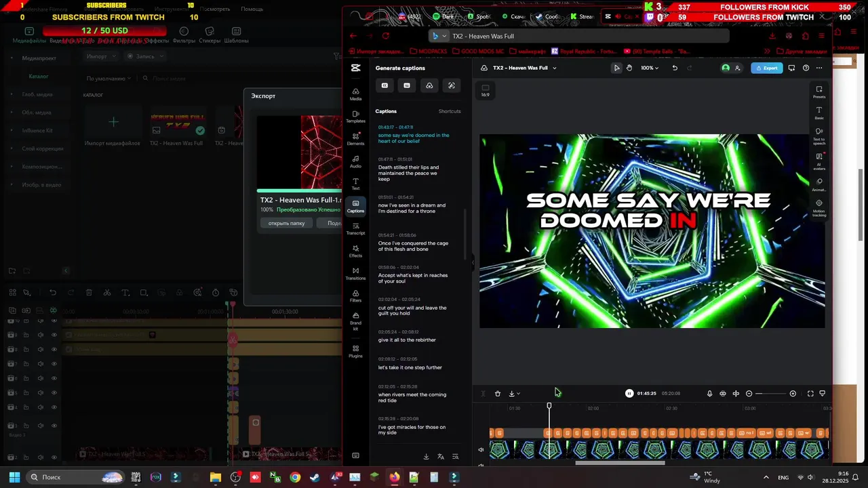Viewport: 868px width, 488px height.
Task: Open the Transcript panel
Action: point(355,228)
